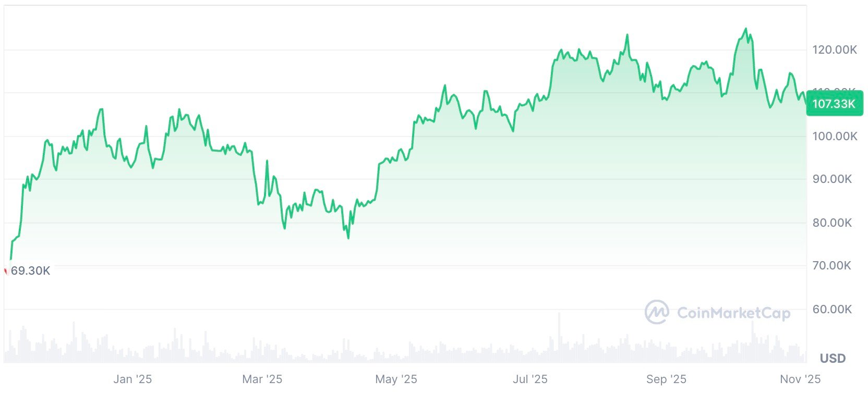Click the green 107.33K current price tag
The width and height of the screenshot is (868, 393).
click(x=834, y=104)
